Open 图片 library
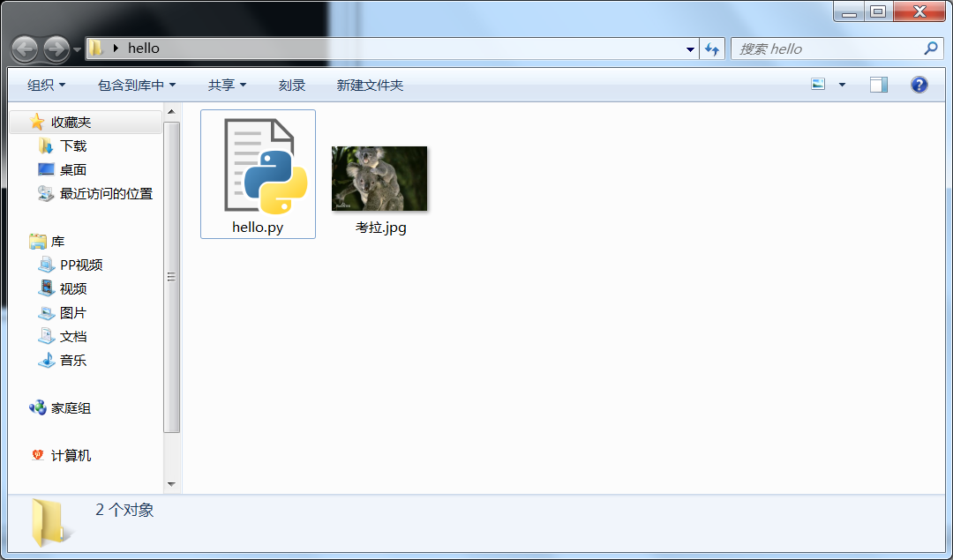The image size is (953, 560). coord(73,313)
